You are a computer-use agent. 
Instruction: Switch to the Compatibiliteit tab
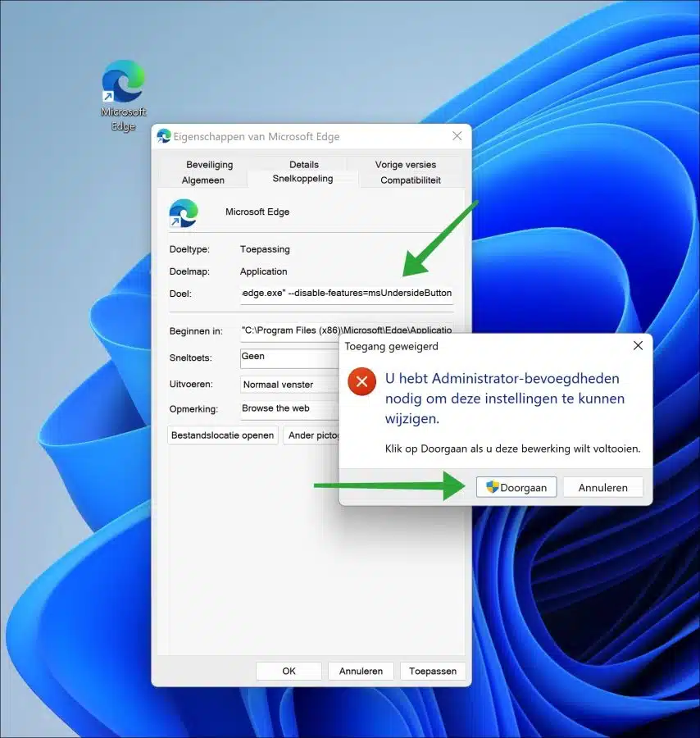(x=410, y=180)
